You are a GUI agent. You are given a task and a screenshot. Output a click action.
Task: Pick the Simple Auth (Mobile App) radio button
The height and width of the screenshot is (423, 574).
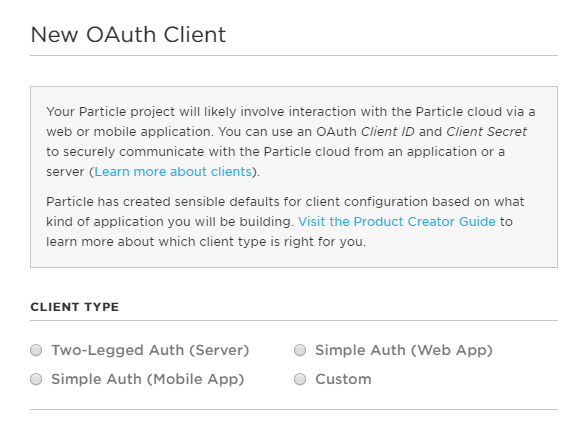pos(36,379)
